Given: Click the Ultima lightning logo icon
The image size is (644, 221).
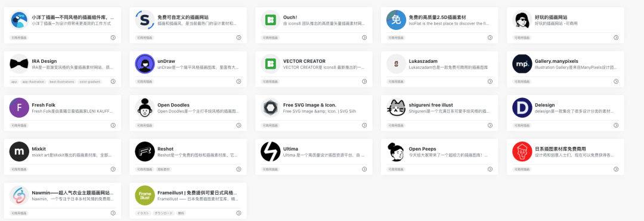Looking at the screenshot, I should pyautogui.click(x=271, y=152).
